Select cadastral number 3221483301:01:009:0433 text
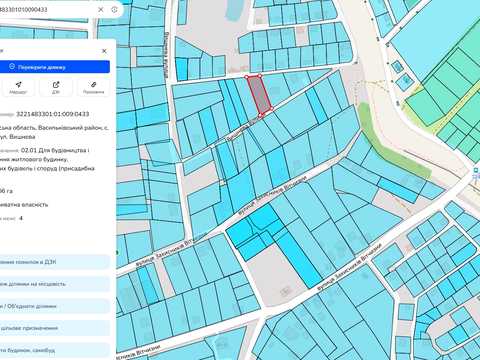Viewport: 480px width, 360px height. click(53, 114)
